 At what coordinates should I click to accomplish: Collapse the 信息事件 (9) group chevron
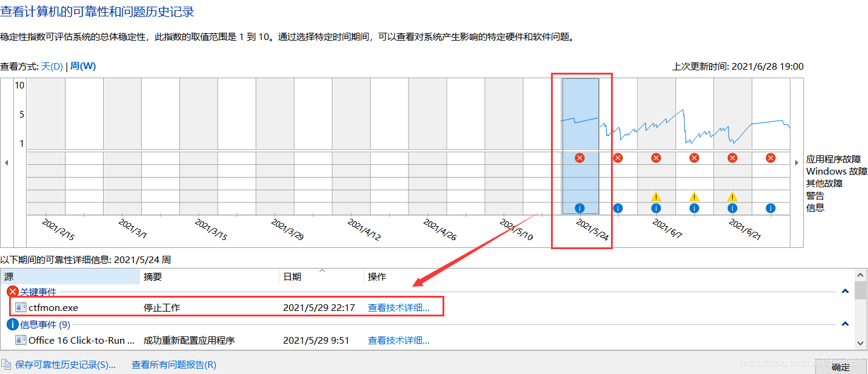[x=846, y=324]
